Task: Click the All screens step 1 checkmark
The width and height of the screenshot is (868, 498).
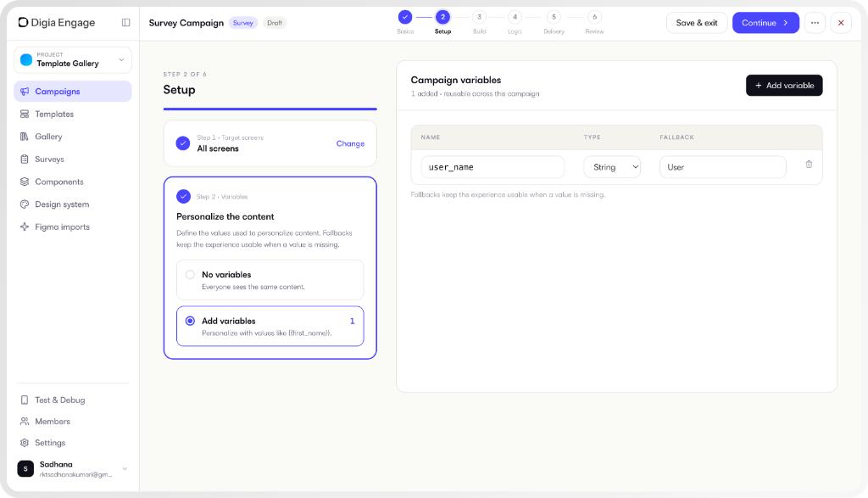Action: 183,143
